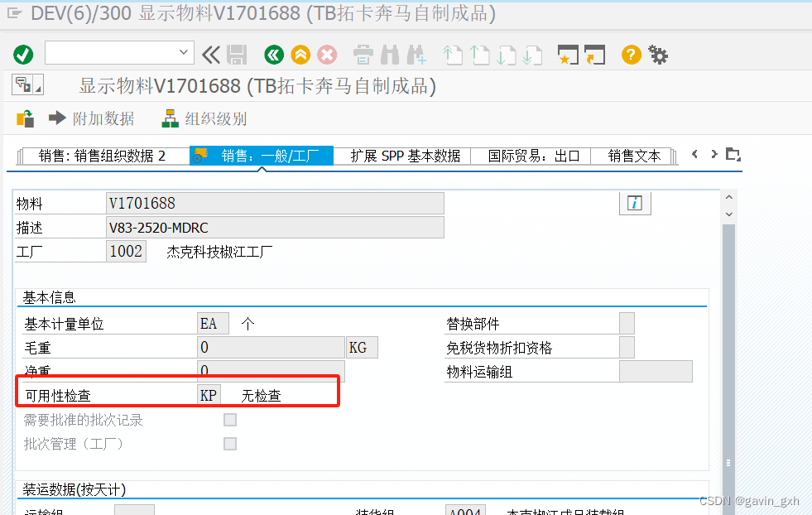Switch to 销售: 销售组织数据 2 tab
Viewport: 812px width, 515px height.
click(x=103, y=156)
